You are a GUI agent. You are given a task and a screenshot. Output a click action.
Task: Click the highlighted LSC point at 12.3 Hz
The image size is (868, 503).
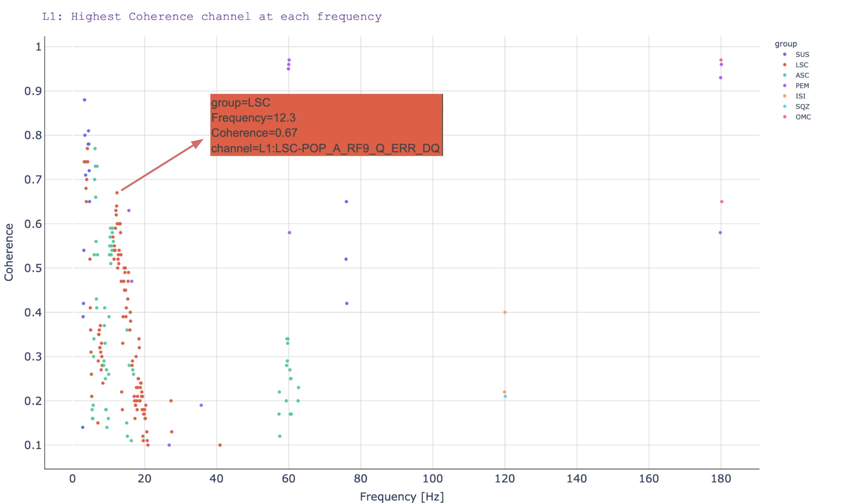coord(117,193)
